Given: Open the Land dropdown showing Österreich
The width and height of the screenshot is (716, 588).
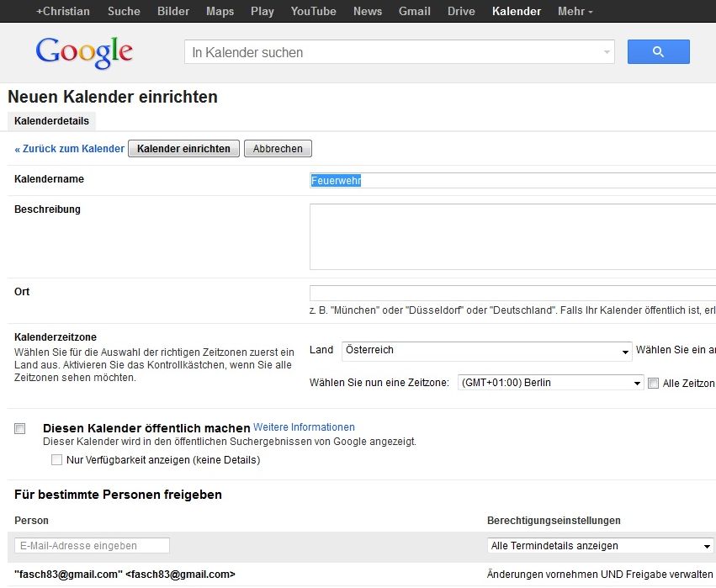Looking at the screenshot, I should (486, 351).
